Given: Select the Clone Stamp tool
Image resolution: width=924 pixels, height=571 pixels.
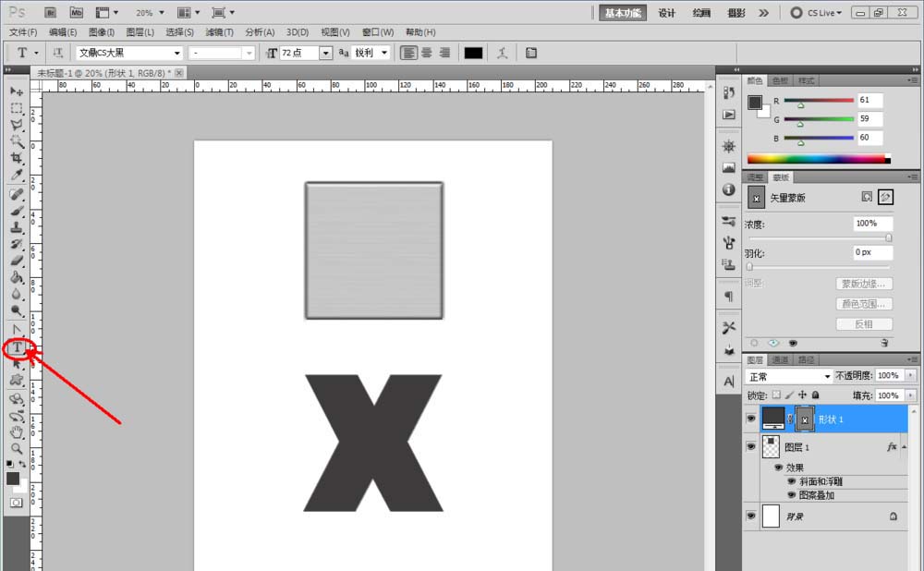Looking at the screenshot, I should coord(17,227).
